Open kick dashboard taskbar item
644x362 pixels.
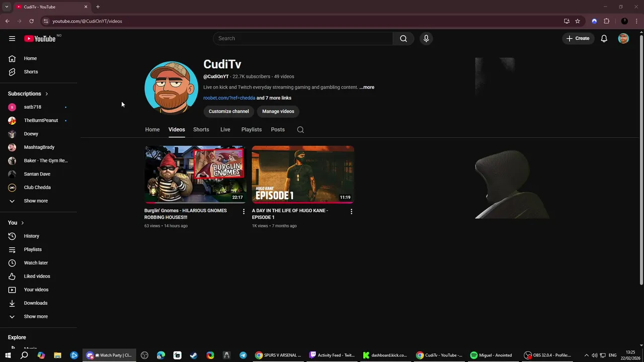click(385, 355)
